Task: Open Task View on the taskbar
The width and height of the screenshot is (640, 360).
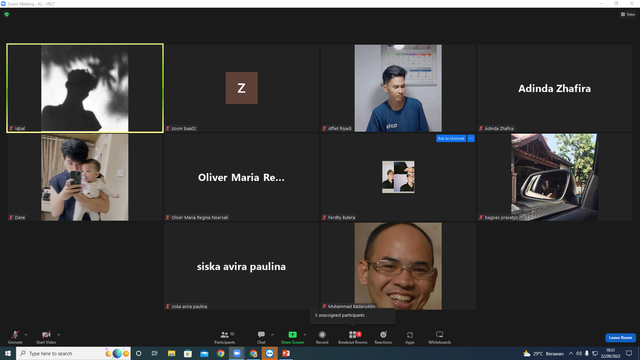Action: coord(155,353)
